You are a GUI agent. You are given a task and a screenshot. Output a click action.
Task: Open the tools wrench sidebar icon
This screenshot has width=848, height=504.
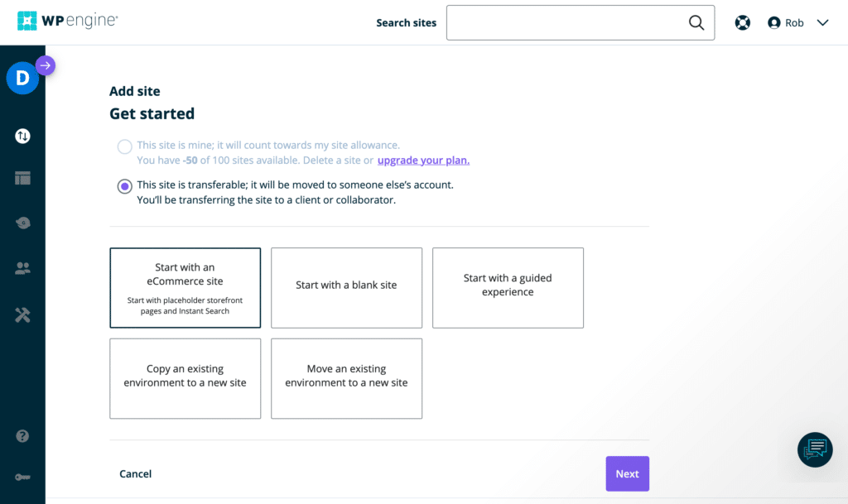click(x=22, y=315)
